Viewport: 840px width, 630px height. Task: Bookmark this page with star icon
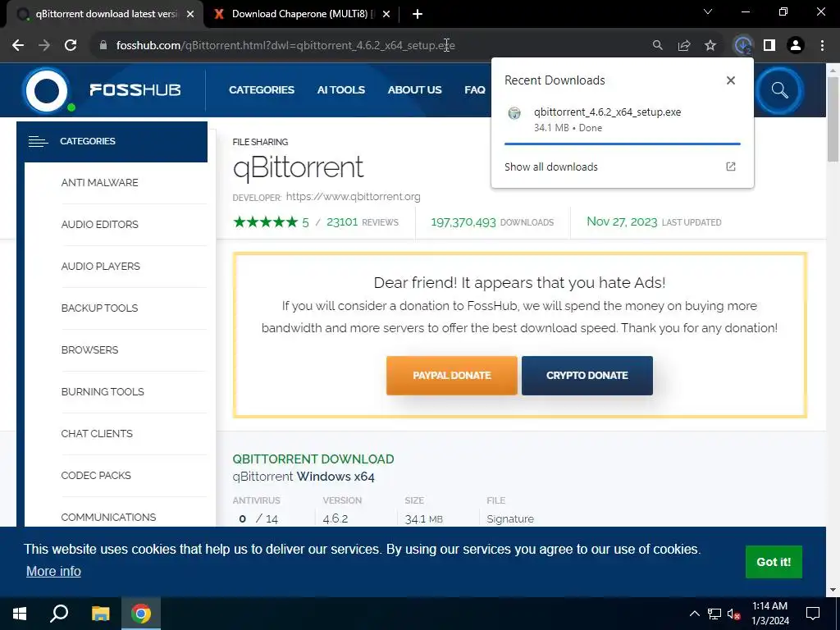(710, 46)
